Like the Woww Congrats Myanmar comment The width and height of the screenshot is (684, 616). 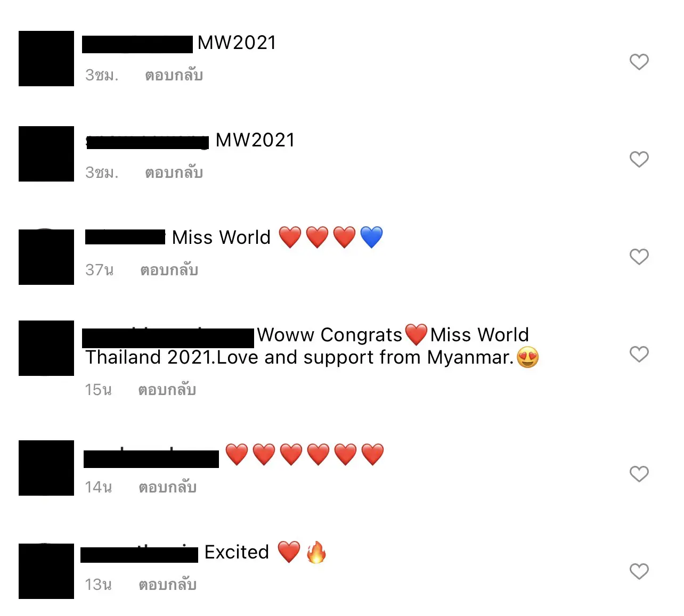coord(639,354)
